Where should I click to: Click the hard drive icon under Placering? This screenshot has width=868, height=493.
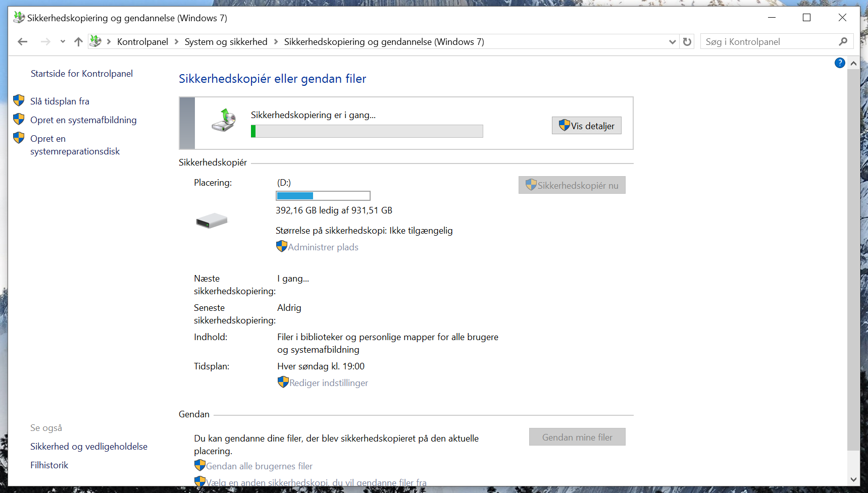pos(212,221)
